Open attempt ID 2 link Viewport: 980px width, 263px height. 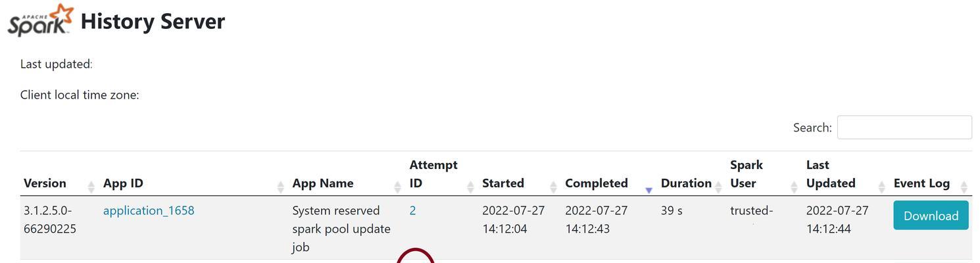[412, 210]
